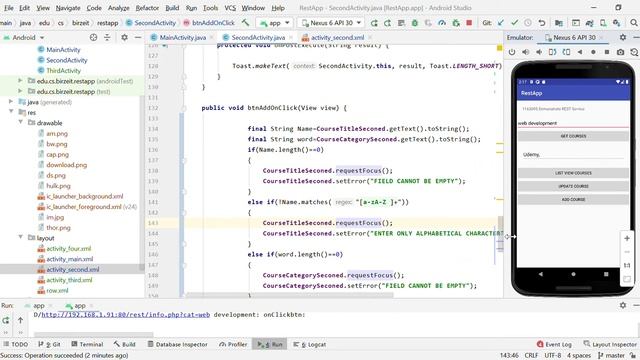Screen dimensions: 640x360
Task: Collapse the res folder
Action: tap(11, 112)
